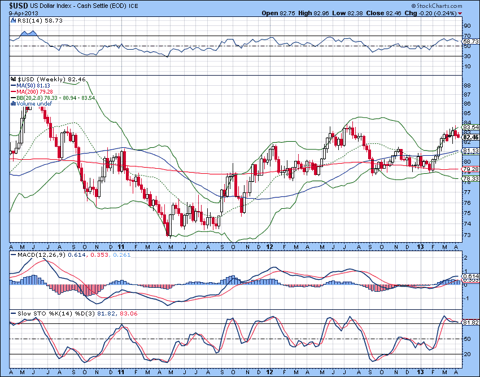Screen dimensions: 480x377
Task: Click the RSI line legend icon
Action: tap(13, 21)
